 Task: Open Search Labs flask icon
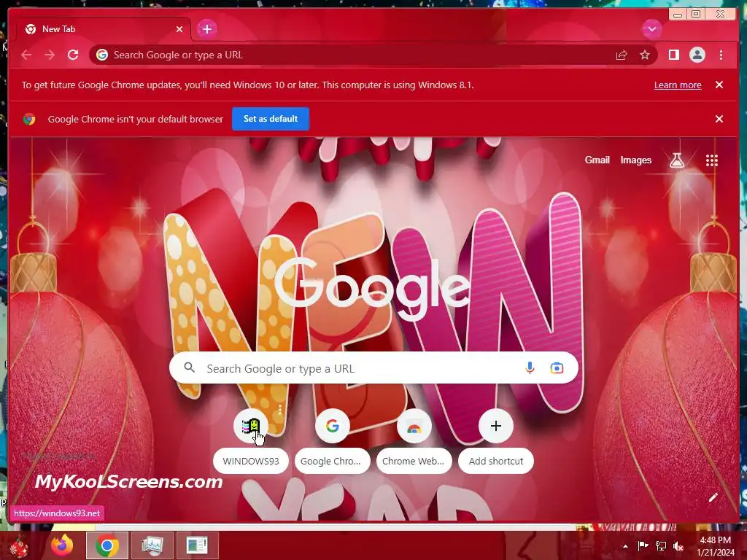pyautogui.click(x=676, y=160)
